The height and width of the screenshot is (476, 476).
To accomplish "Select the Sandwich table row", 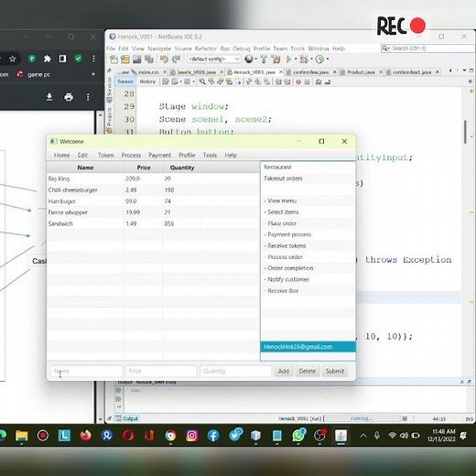I will pos(153,223).
